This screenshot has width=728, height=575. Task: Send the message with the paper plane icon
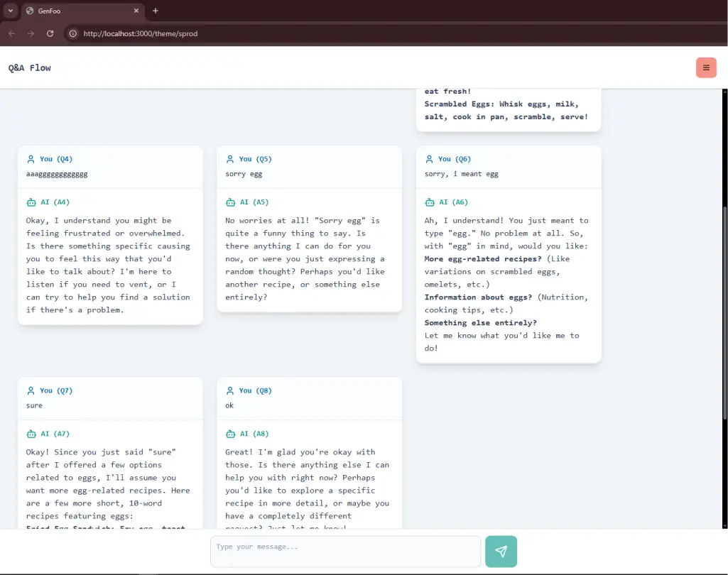[x=501, y=551]
